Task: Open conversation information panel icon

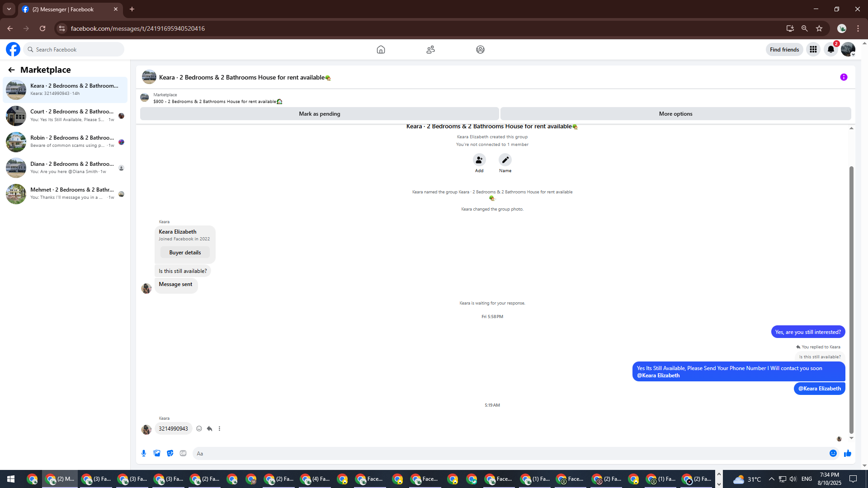Action: click(x=844, y=77)
